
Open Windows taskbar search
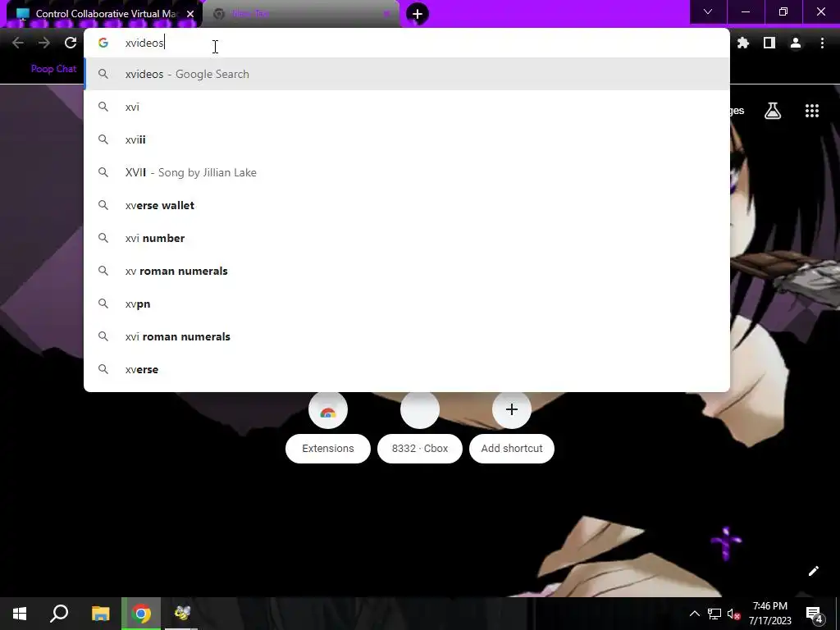pos(59,614)
